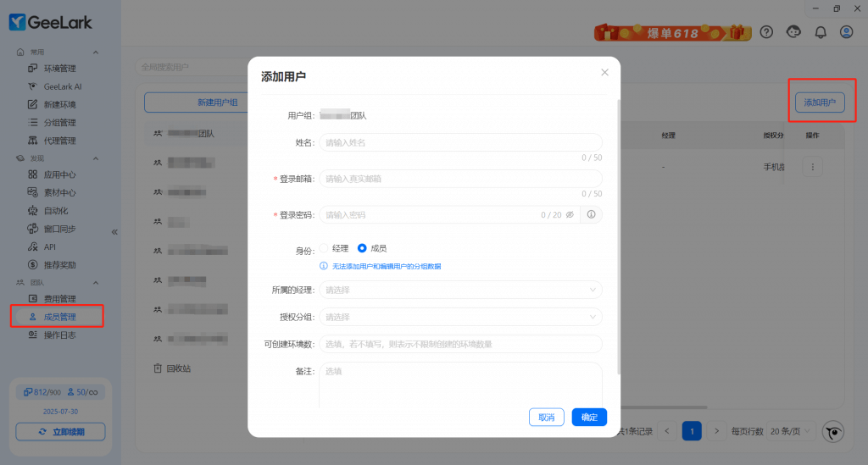
Task: Open the user account avatar icon
Action: click(x=846, y=32)
